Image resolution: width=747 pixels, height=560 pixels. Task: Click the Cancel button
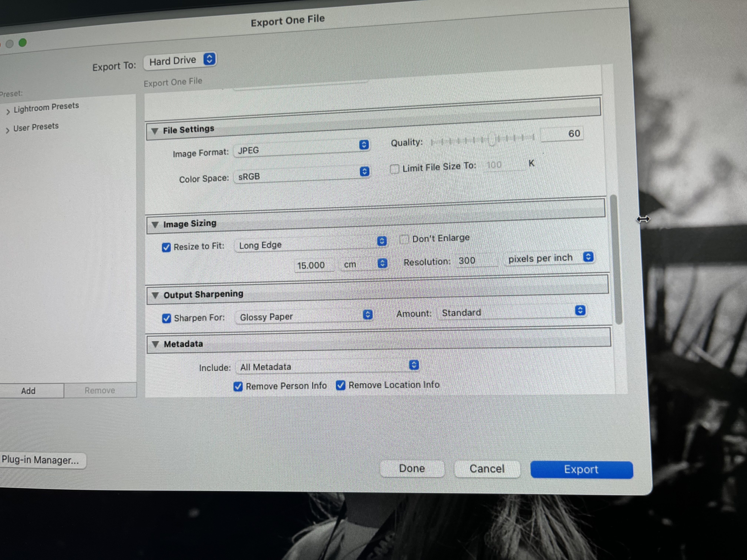click(487, 469)
